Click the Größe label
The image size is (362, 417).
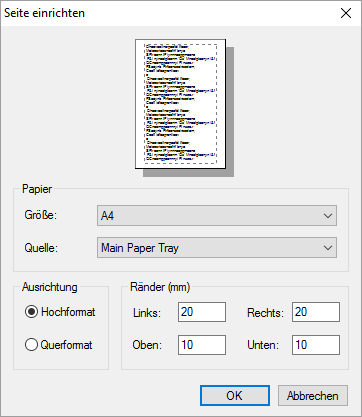[41, 215]
